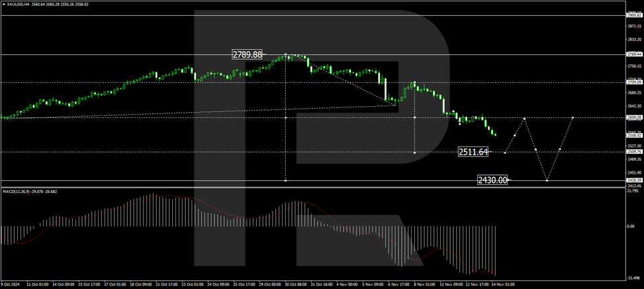The width and height of the screenshot is (644, 289).
Task: Click the 2511.64 price label
Action: [473, 152]
